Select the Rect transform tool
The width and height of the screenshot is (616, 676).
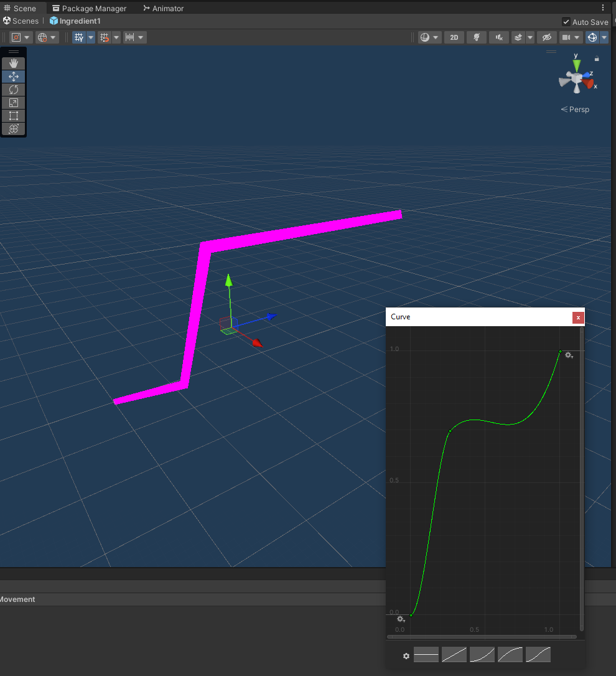point(13,116)
